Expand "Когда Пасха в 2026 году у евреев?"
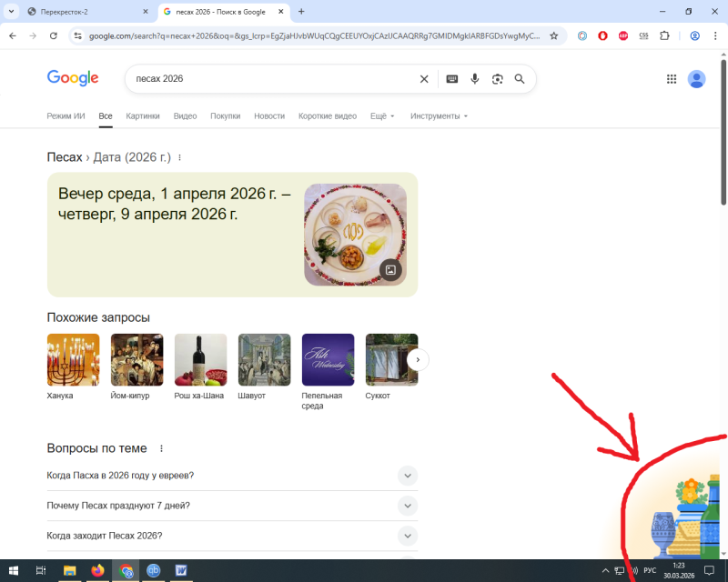The image size is (728, 582). (x=408, y=476)
